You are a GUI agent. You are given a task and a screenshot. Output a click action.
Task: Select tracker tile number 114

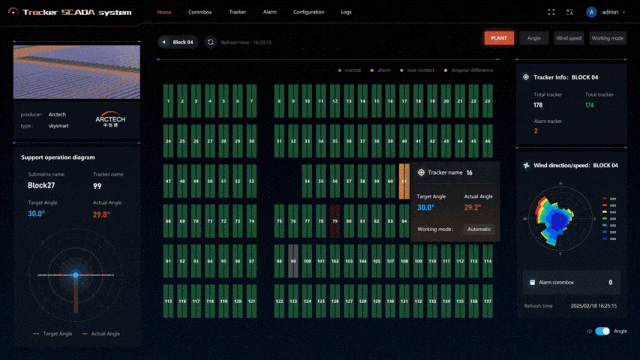pos(487,261)
